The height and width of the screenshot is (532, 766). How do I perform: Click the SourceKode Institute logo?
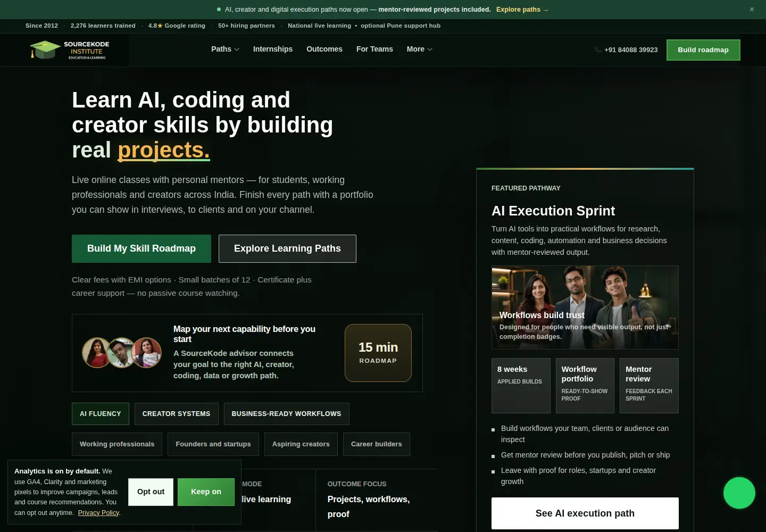point(69,50)
